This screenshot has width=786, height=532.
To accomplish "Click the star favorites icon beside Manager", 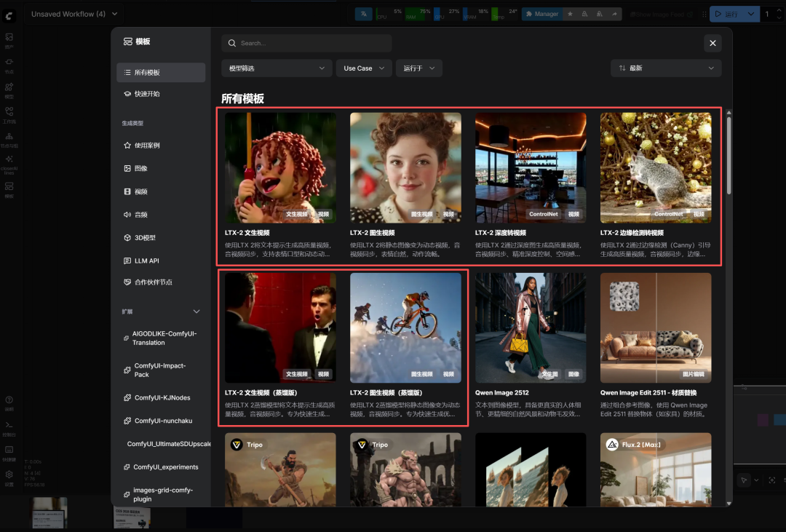I will [570, 14].
